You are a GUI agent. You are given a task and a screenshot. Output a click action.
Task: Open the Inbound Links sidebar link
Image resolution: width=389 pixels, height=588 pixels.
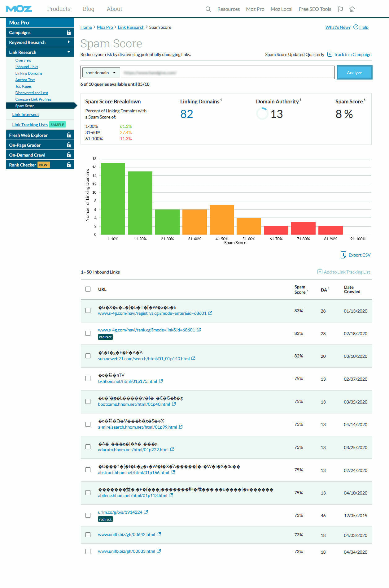coord(27,67)
